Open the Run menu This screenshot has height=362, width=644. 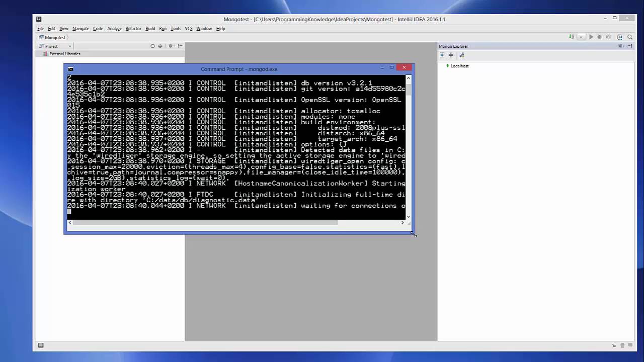[x=163, y=29]
